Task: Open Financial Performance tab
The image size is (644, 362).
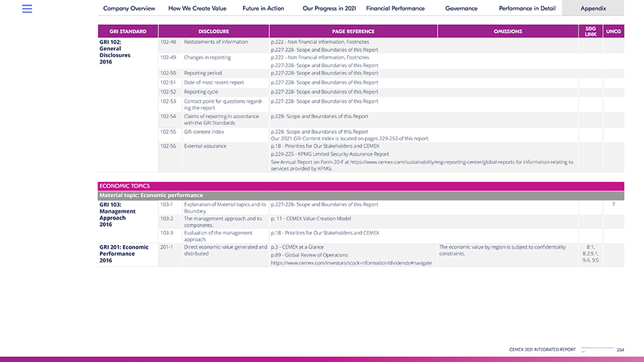Action: 395,9
